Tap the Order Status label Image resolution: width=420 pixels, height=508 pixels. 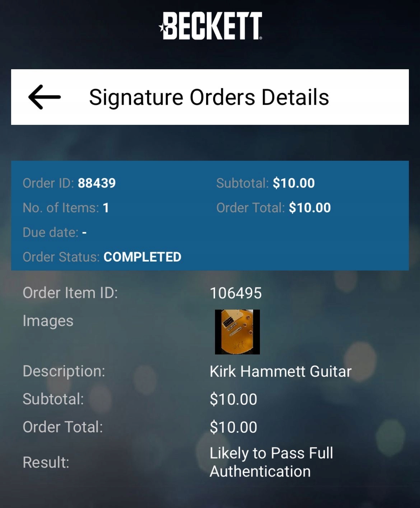click(x=61, y=257)
